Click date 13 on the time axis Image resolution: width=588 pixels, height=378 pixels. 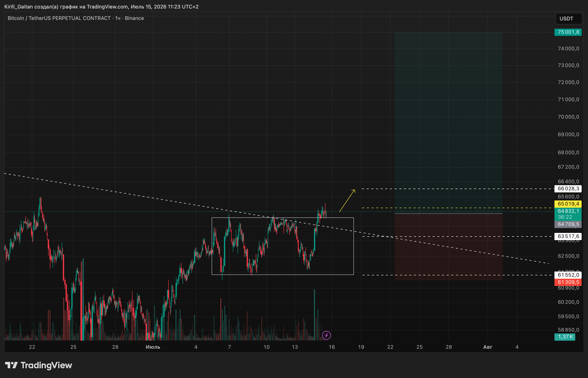point(295,347)
